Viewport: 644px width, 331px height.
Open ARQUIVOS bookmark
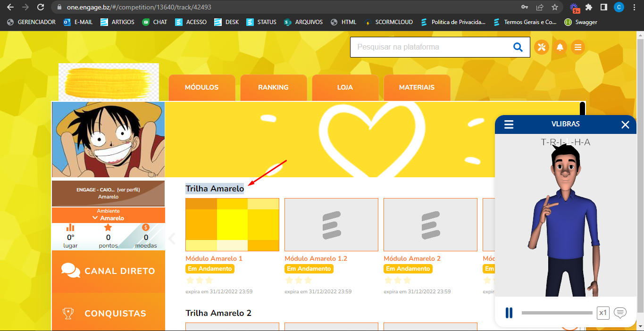303,22
